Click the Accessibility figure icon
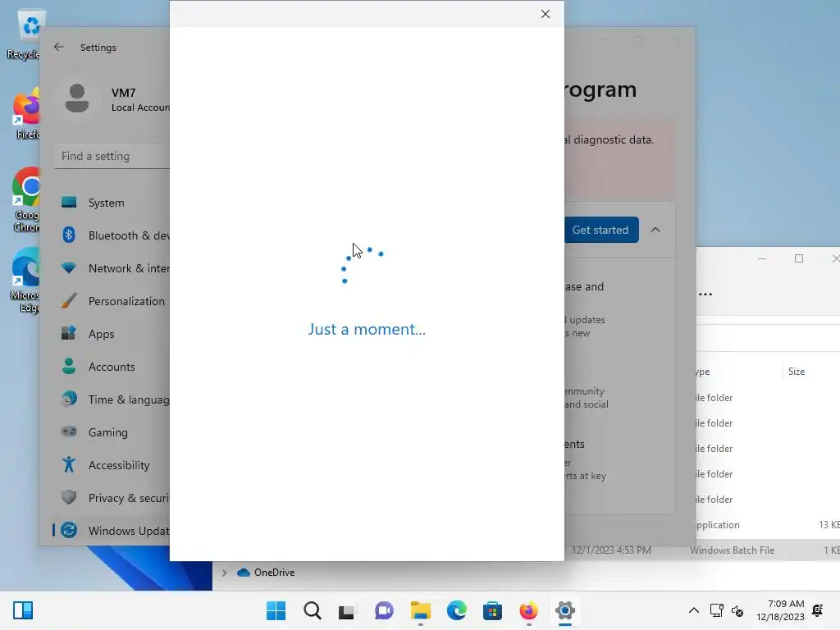This screenshot has height=630, width=840. (x=69, y=464)
